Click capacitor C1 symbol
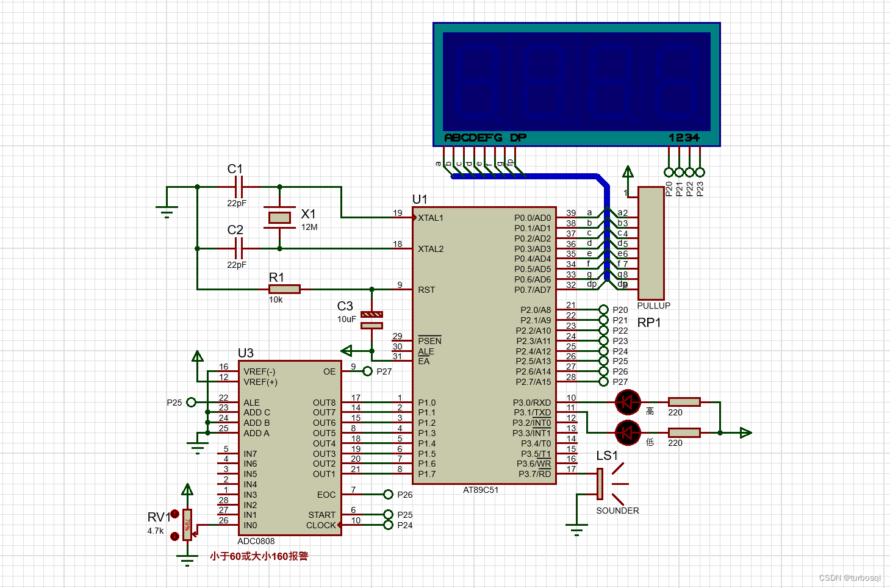 point(239,187)
